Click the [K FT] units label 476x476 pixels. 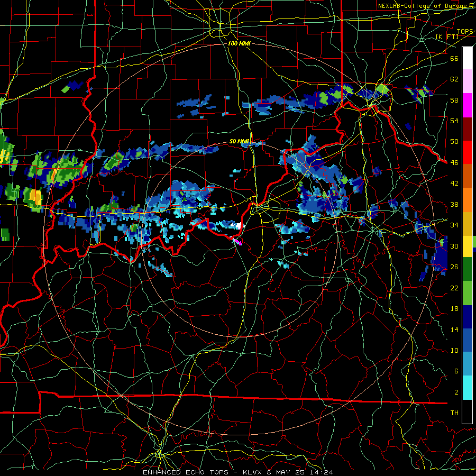point(447,36)
